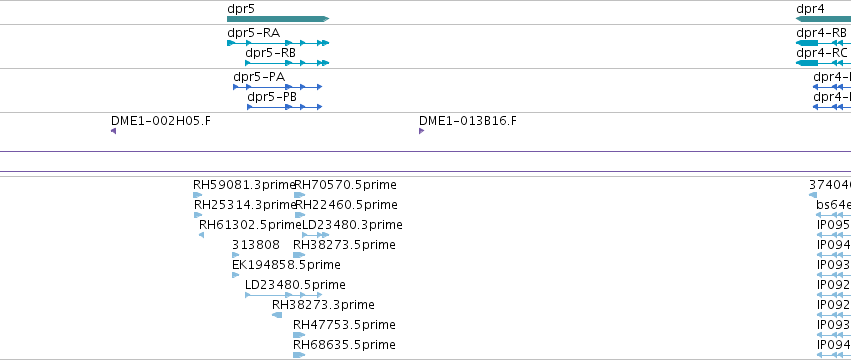Select the RH68635.5prime EST glyph

[x=299, y=355]
